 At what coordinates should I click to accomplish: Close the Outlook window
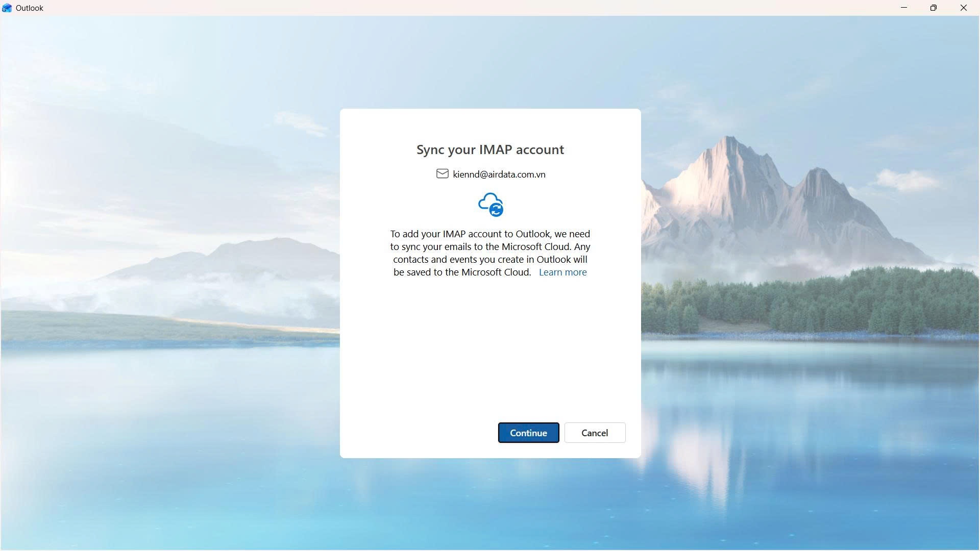(963, 8)
